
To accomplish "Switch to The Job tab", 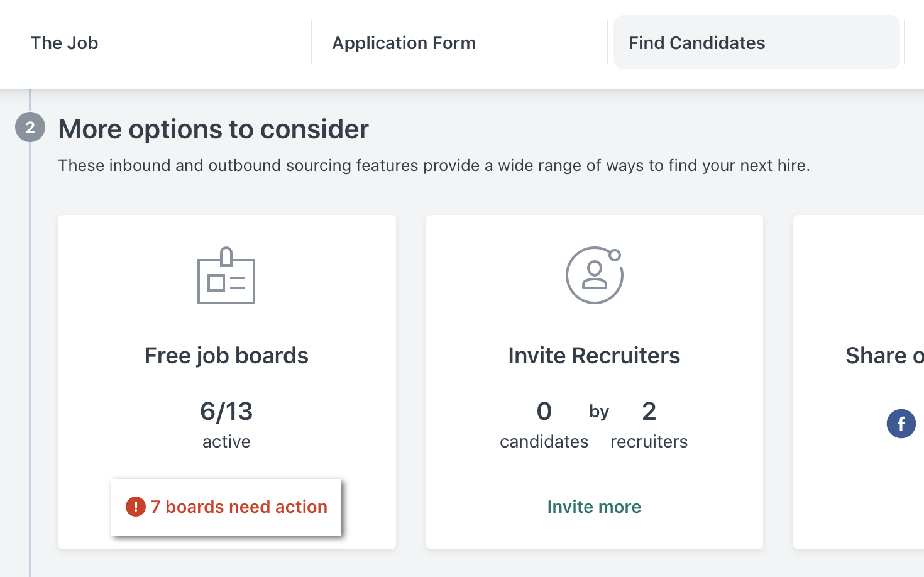I will (65, 42).
